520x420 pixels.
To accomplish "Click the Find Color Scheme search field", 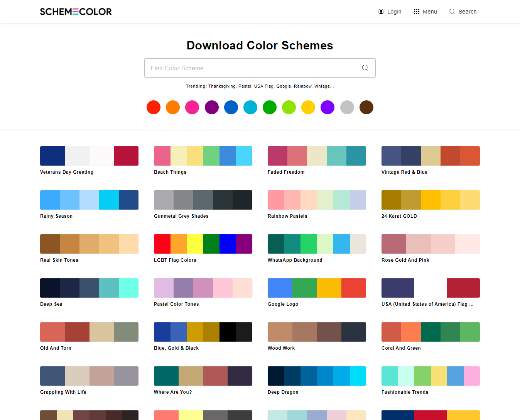I will (x=251, y=68).
